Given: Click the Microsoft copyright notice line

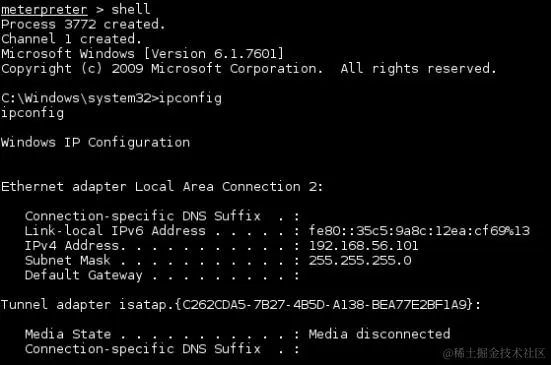Looking at the screenshot, I should coord(249,69).
